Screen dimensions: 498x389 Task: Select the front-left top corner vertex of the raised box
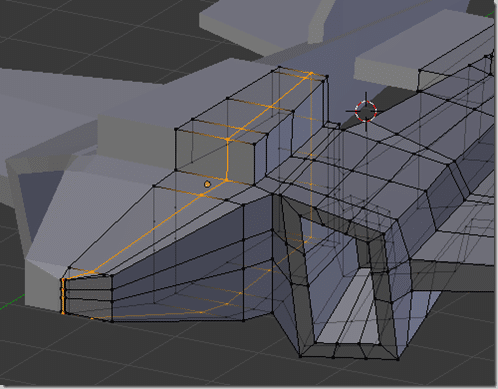(x=176, y=129)
